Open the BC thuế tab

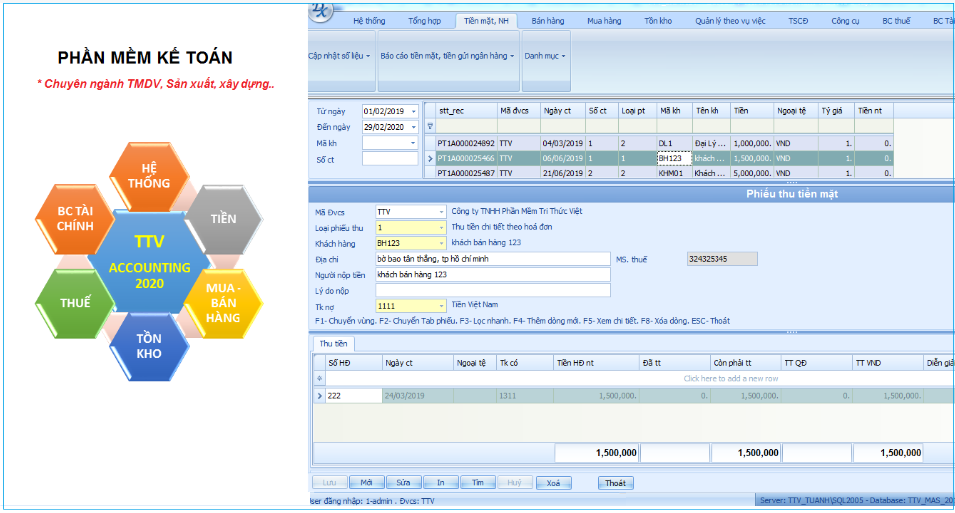coord(897,21)
